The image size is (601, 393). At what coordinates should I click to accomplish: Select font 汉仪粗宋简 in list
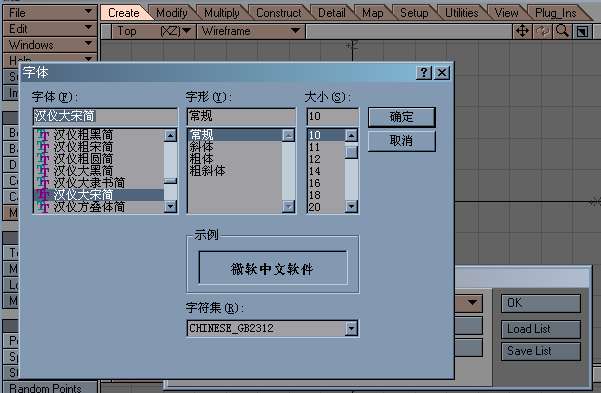99,147
